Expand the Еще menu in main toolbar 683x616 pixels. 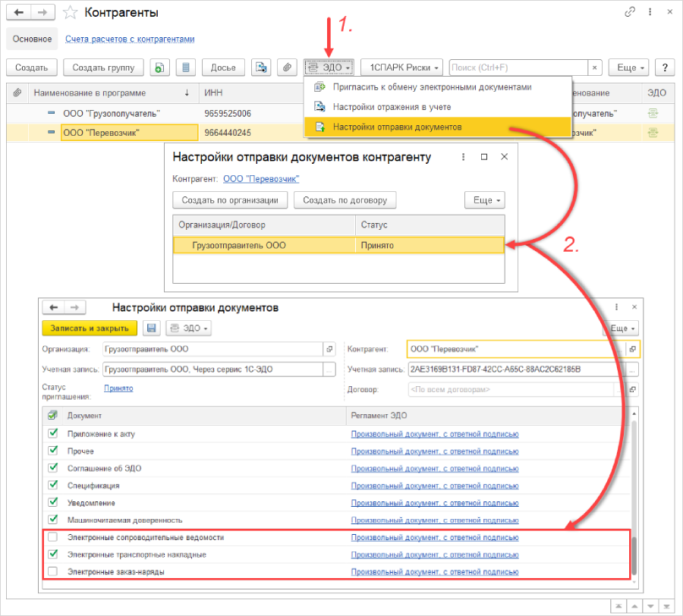click(x=628, y=68)
